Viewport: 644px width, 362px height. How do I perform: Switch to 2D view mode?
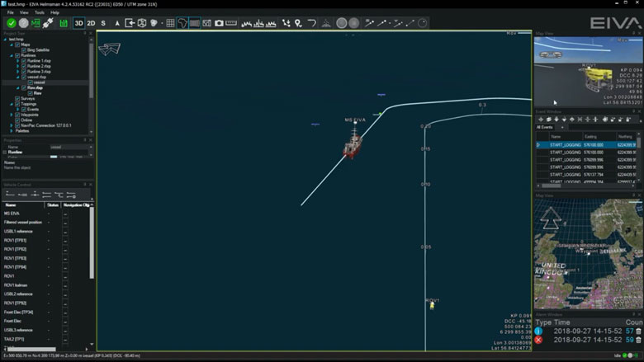pos(91,23)
